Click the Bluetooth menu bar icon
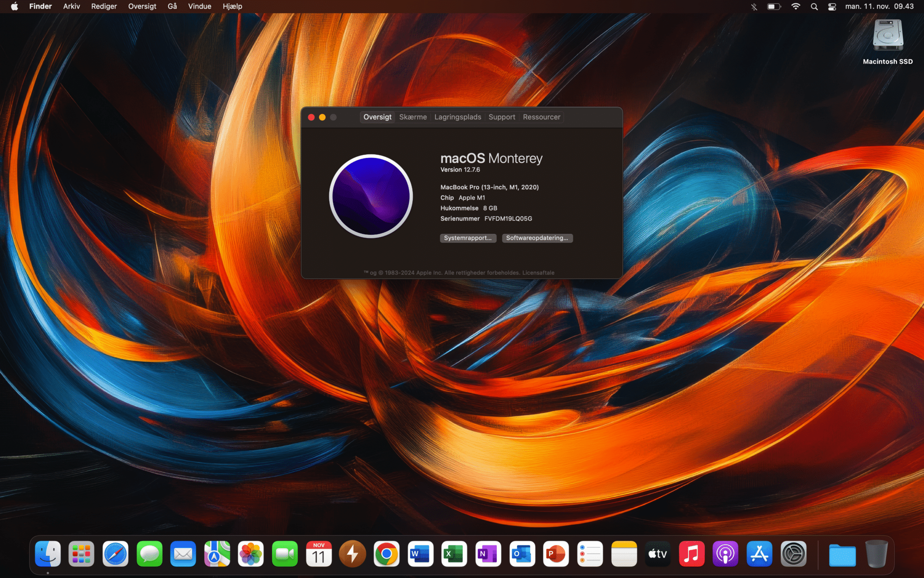This screenshot has width=924, height=578. 754,7
